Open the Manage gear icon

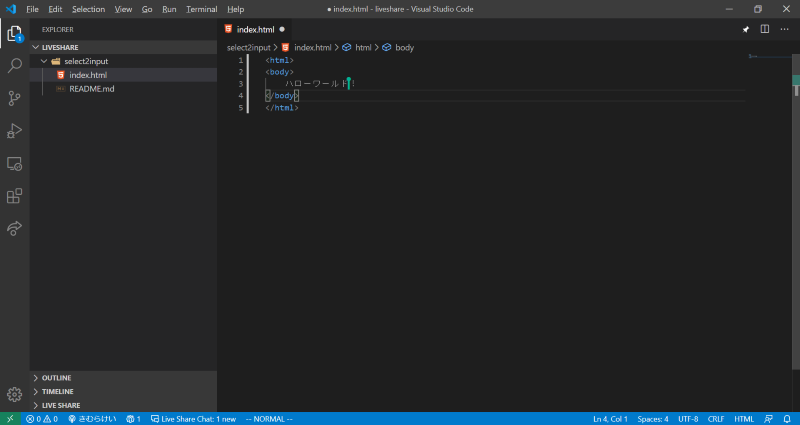(x=14, y=394)
